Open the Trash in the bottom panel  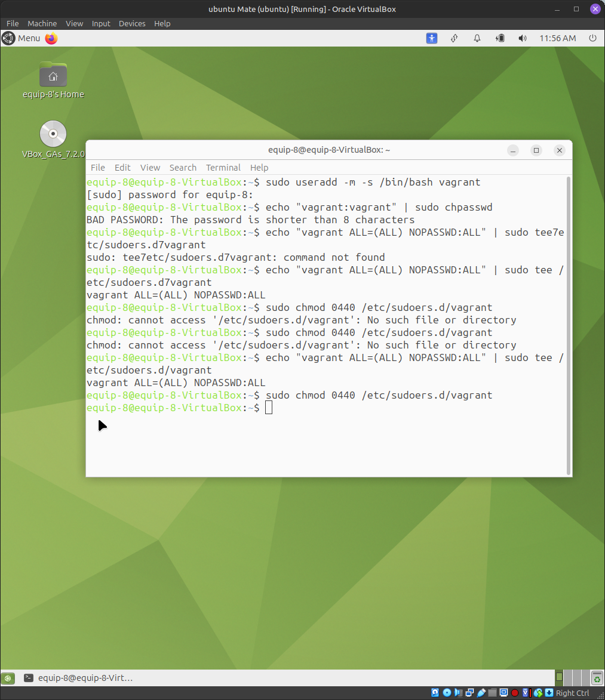tap(597, 678)
